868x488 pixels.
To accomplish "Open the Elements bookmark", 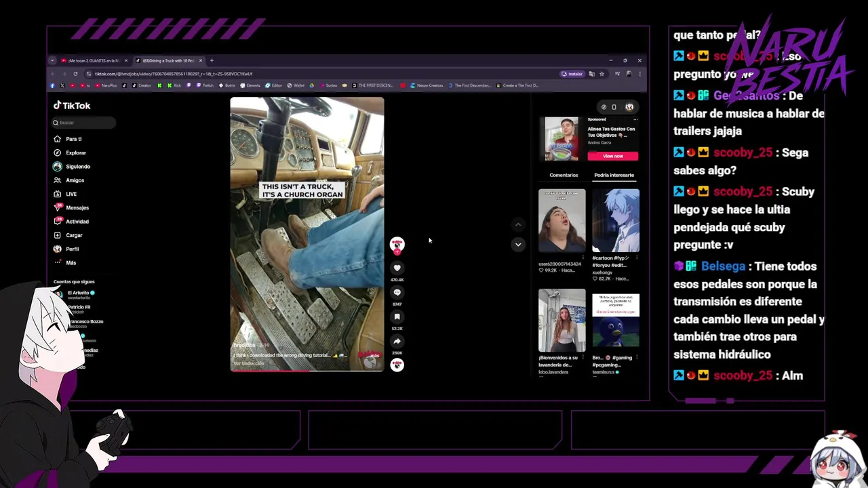I will [249, 85].
